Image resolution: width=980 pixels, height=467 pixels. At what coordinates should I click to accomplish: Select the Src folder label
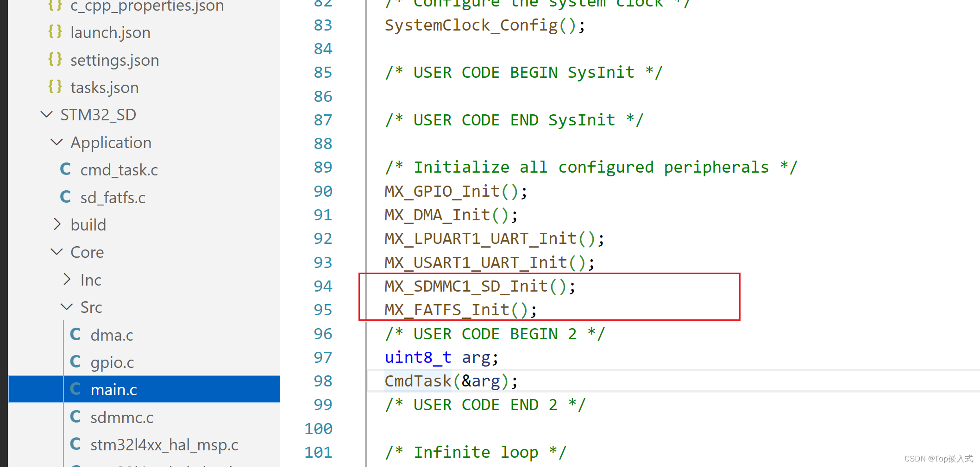[x=91, y=307]
